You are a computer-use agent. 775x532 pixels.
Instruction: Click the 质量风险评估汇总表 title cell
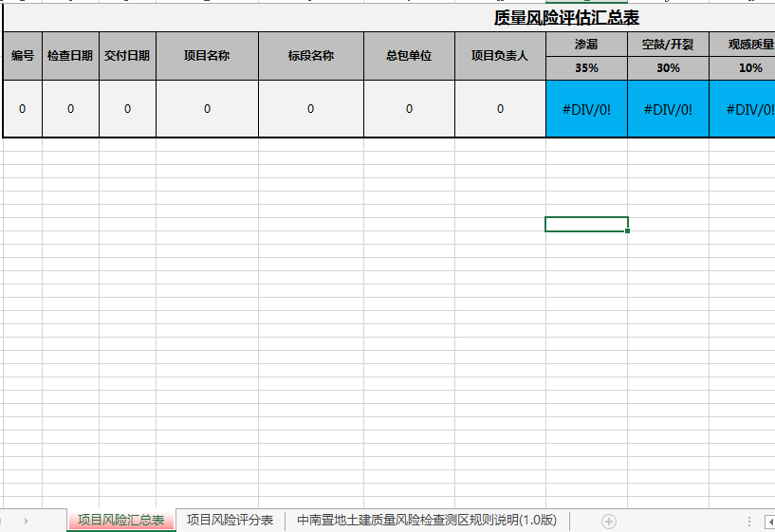click(x=566, y=18)
